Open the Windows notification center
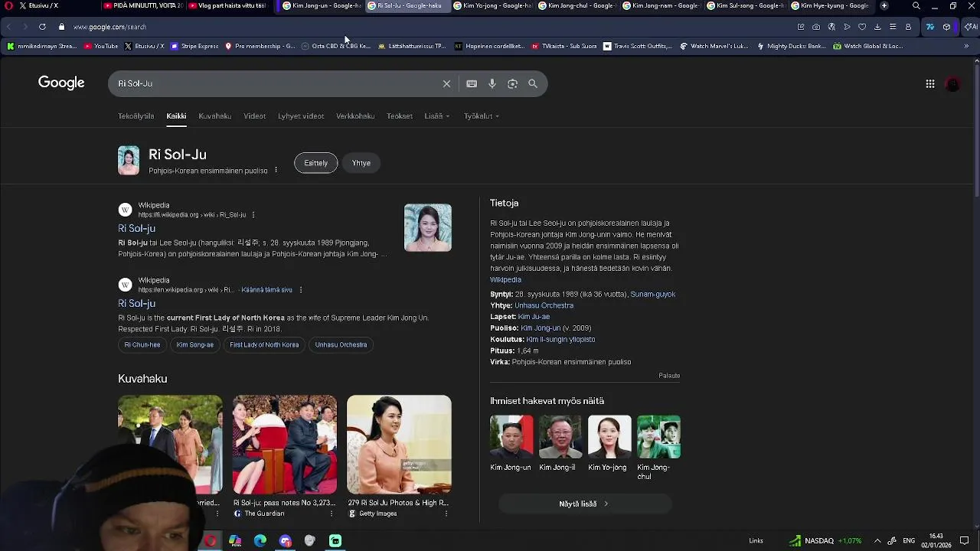 tap(965, 541)
